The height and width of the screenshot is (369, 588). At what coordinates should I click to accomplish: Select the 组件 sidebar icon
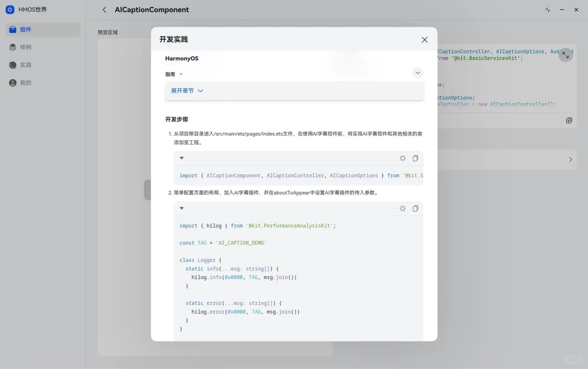[x=13, y=30]
